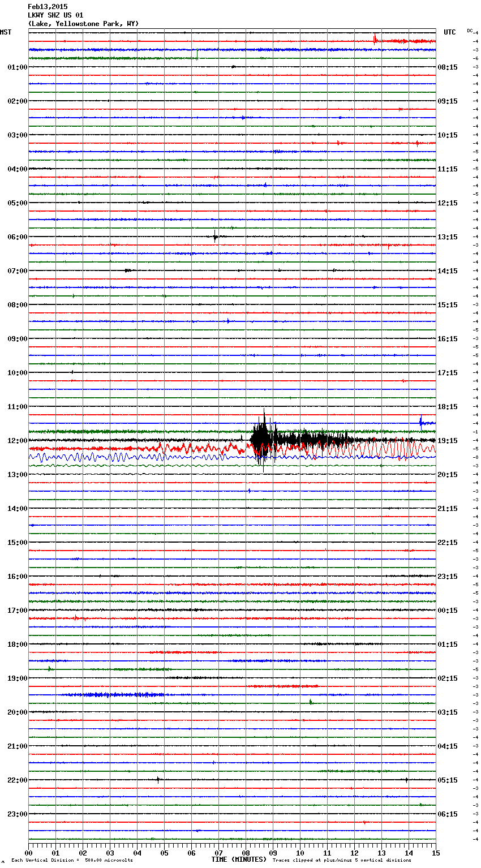Select the 05:00 MST row label

(18, 203)
